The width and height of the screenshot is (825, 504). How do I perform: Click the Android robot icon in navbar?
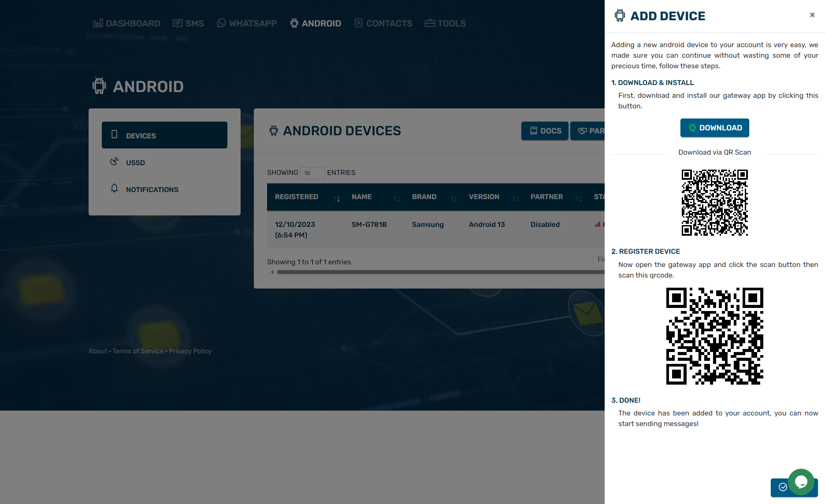tap(294, 23)
